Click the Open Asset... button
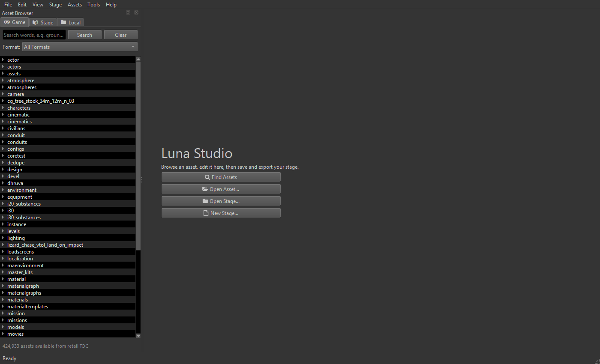Viewport: 600px width, 364px height. [x=221, y=189]
